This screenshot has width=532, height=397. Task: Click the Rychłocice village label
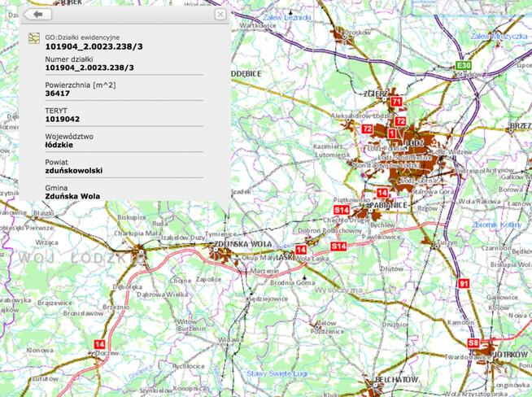(x=188, y=366)
